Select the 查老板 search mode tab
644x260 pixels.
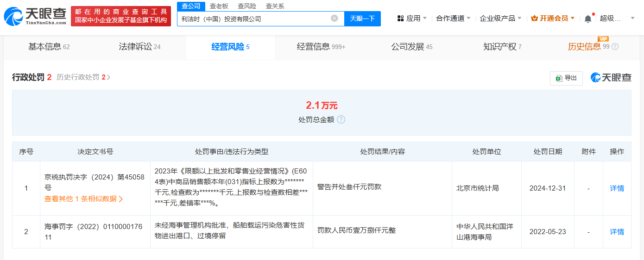219,6
